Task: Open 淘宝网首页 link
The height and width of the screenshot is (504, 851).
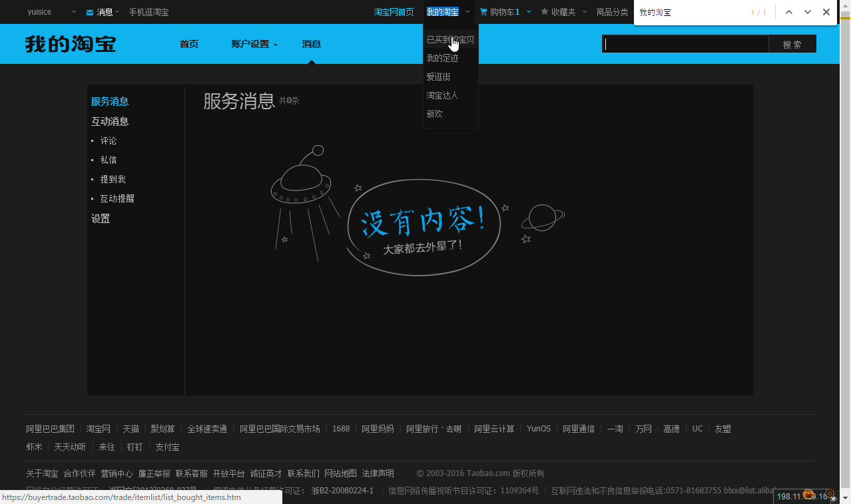Action: 394,12
